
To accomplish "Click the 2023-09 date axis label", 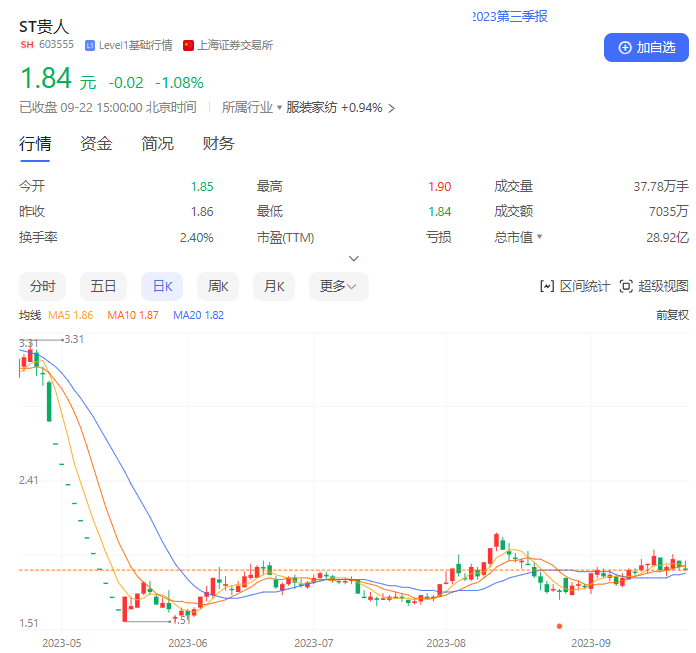I will (591, 643).
